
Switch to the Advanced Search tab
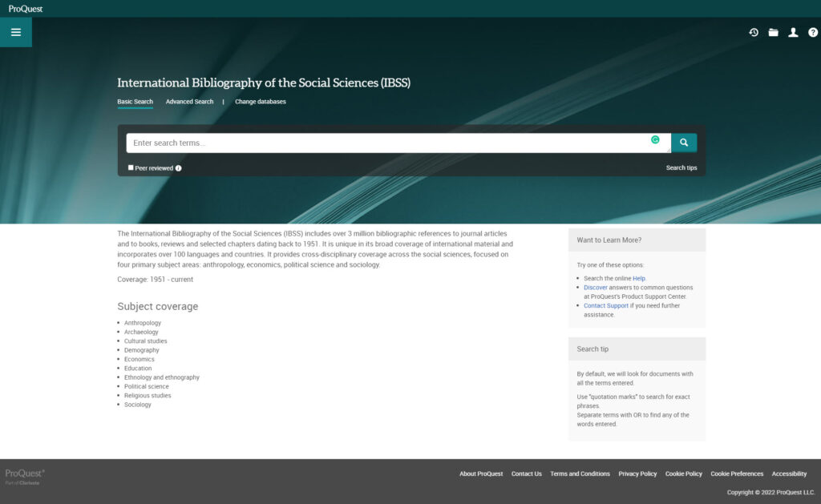pos(189,102)
